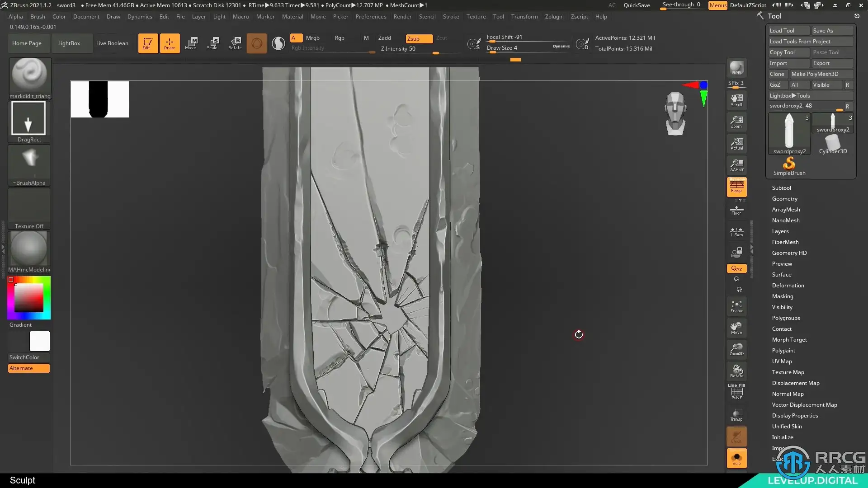Open the Zplugin menu

(x=554, y=17)
